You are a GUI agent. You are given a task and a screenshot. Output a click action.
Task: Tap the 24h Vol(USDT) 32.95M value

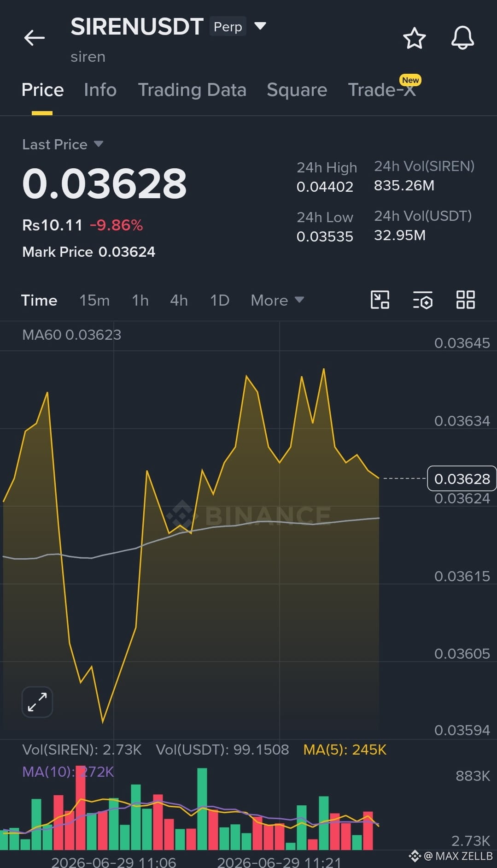[x=400, y=235]
